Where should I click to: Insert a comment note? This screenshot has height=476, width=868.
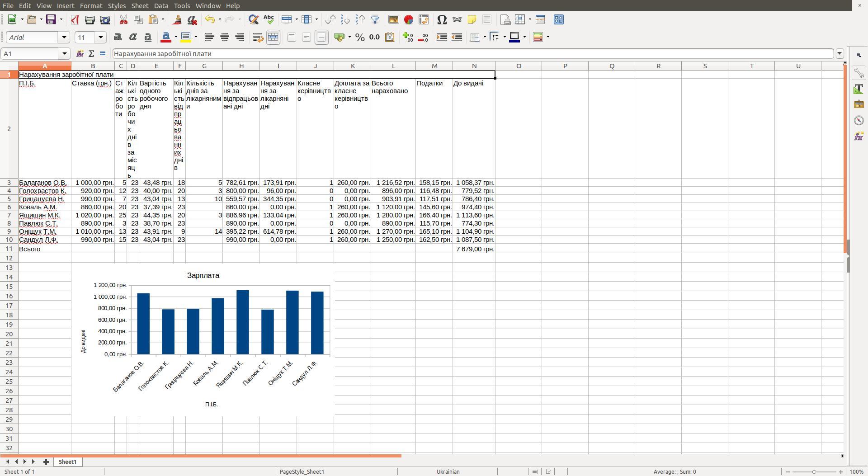coord(472,19)
